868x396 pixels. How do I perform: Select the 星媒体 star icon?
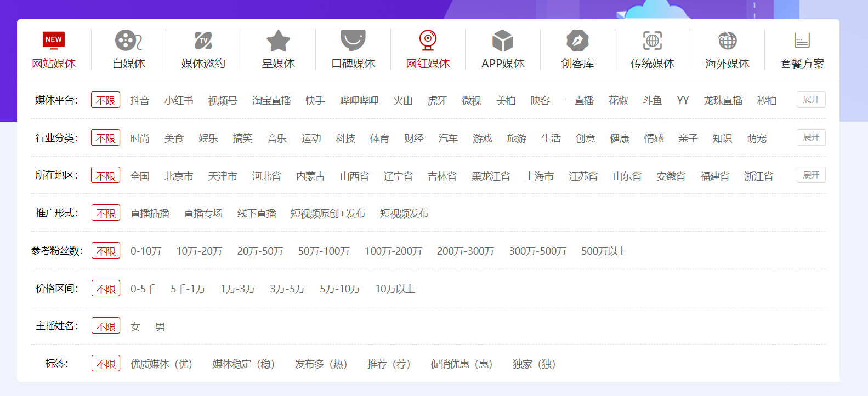278,41
